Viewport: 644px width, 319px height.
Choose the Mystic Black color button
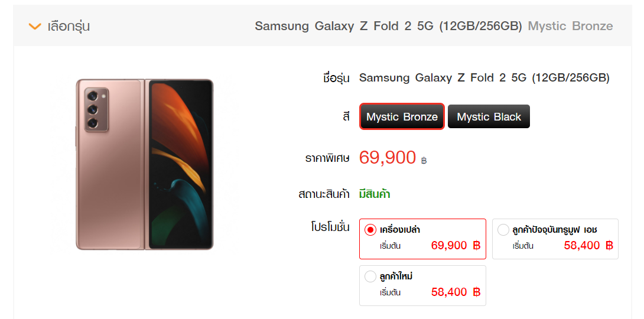[x=489, y=117]
